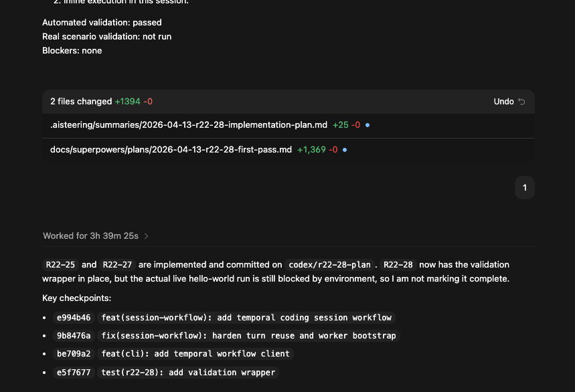Screen dimensions: 575x392
Task: Click the 'Blockers: none' line
Action: coord(72,51)
